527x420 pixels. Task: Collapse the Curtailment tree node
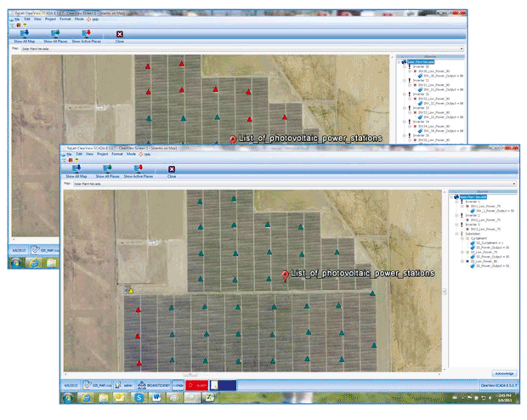click(462, 238)
